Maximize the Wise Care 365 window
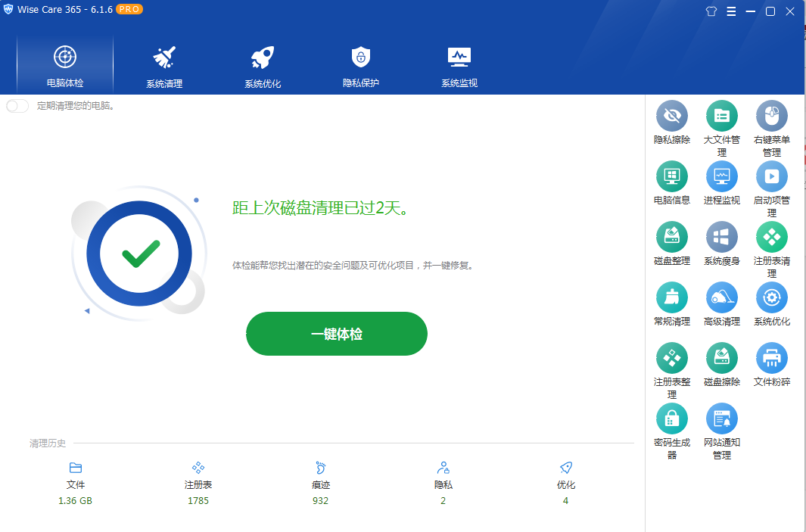806x532 pixels. [770, 11]
